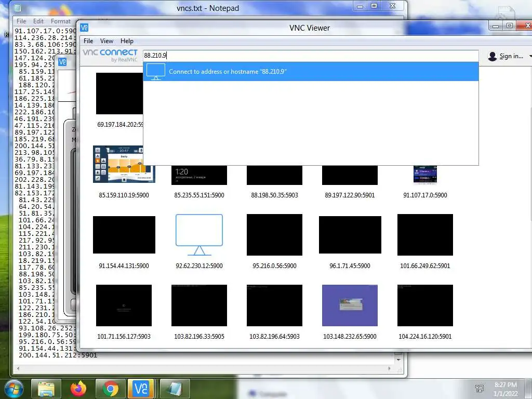Click the Notepad vertical scrollbar down arrow

(x=398, y=360)
